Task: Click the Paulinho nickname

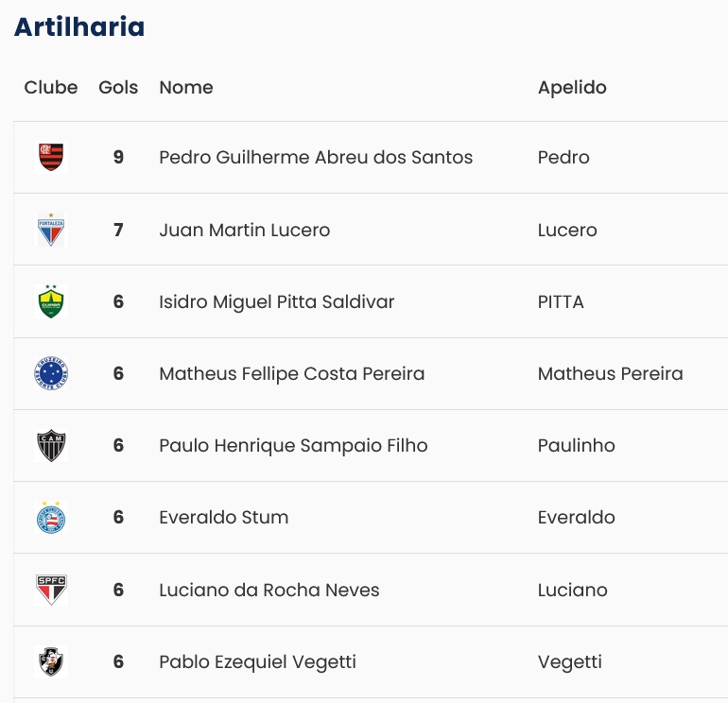Action: [576, 445]
